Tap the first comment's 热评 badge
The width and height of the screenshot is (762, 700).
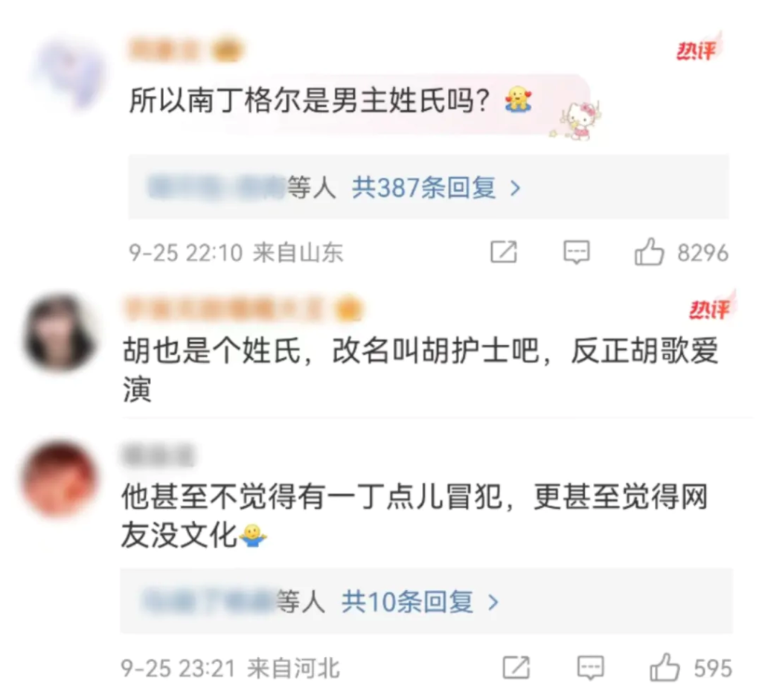click(698, 49)
